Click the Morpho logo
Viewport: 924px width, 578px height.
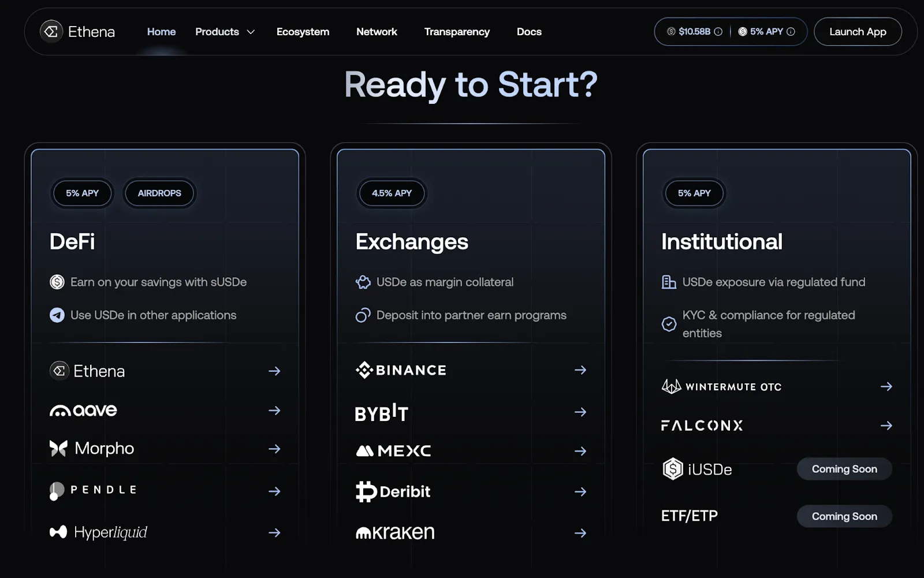pyautogui.click(x=92, y=448)
